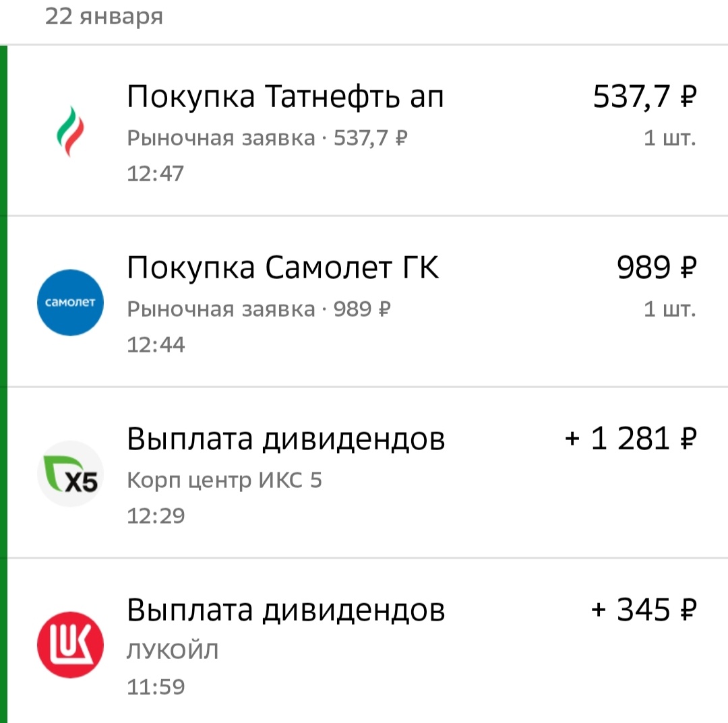Image resolution: width=728 pixels, height=723 pixels.
Task: Open the Татнефть flame emblem details
Action: [70, 131]
